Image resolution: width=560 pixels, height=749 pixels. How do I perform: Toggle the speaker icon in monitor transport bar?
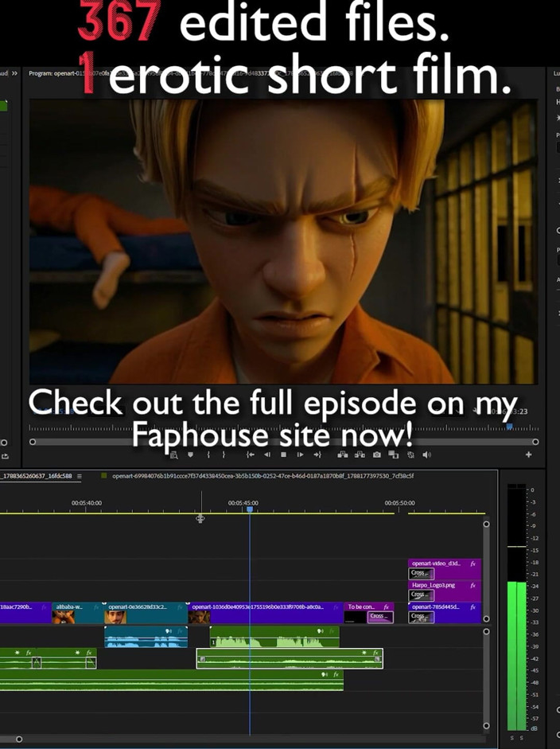tap(426, 454)
